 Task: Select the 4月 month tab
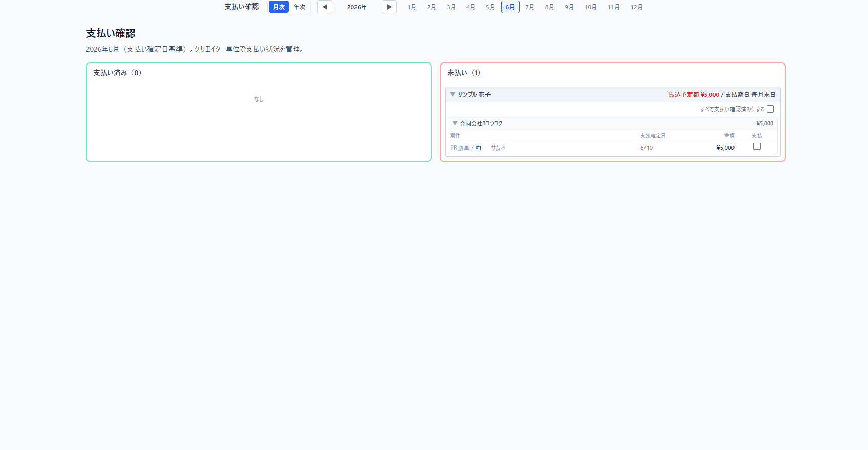point(471,7)
